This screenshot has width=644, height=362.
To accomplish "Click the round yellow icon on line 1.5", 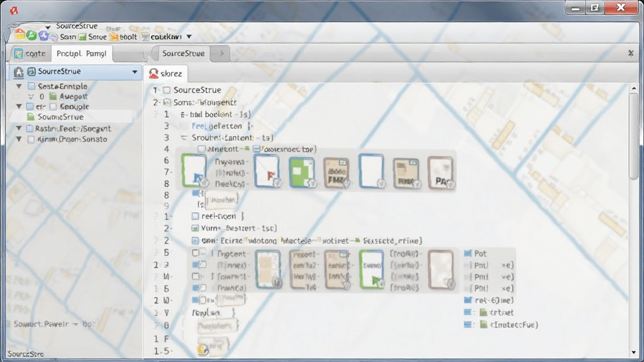I will 203,349.
